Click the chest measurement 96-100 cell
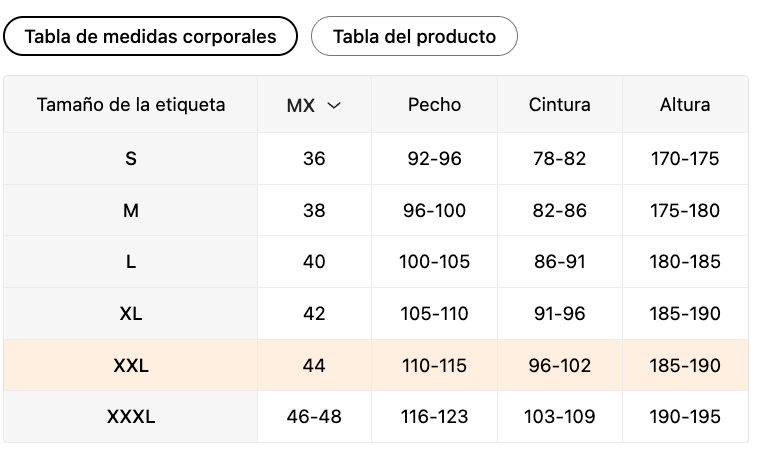 [x=435, y=210]
